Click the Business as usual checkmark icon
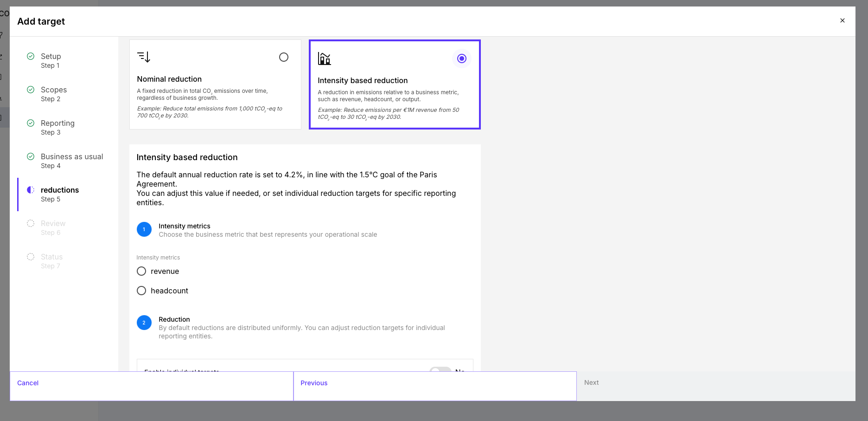 click(31, 156)
